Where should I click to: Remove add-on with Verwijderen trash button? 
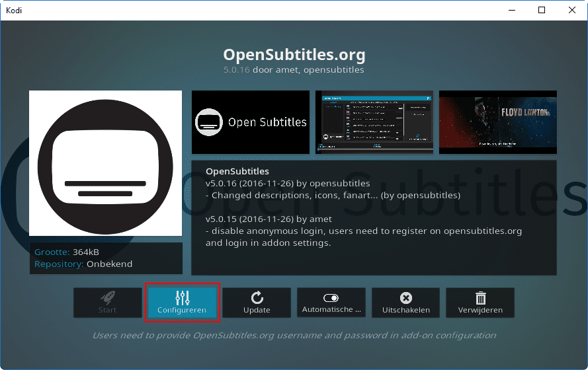[x=480, y=303]
